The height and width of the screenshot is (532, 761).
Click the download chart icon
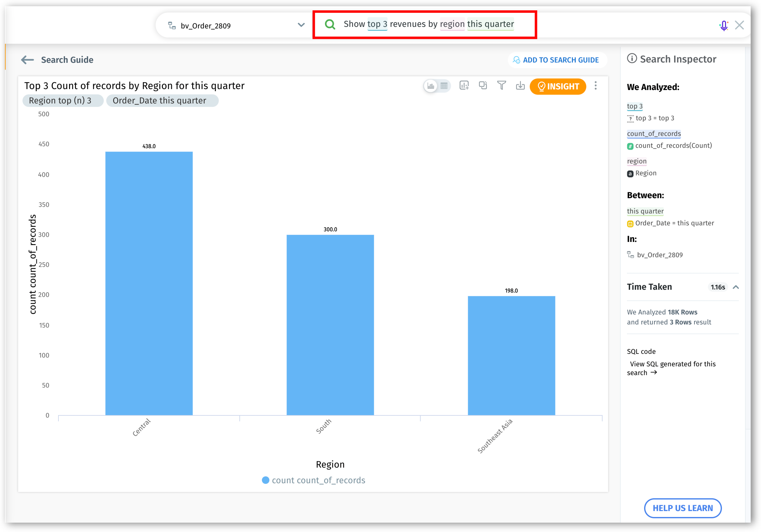point(520,85)
